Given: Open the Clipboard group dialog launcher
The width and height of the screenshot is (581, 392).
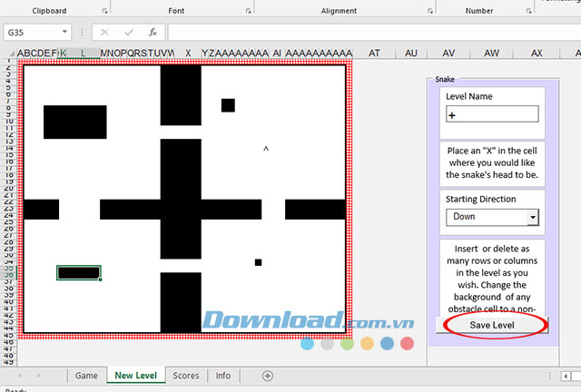Looking at the screenshot, I should click(x=105, y=11).
